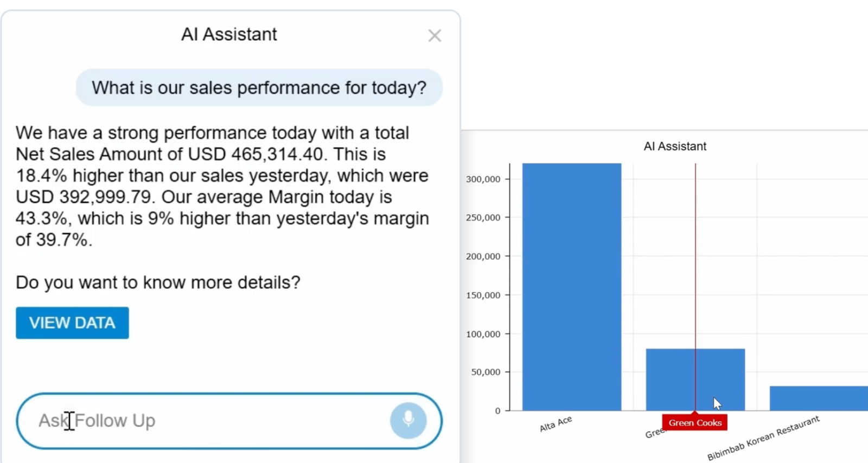Select the Alta Ace bar in chart
This screenshot has height=463, width=868.
[571, 286]
